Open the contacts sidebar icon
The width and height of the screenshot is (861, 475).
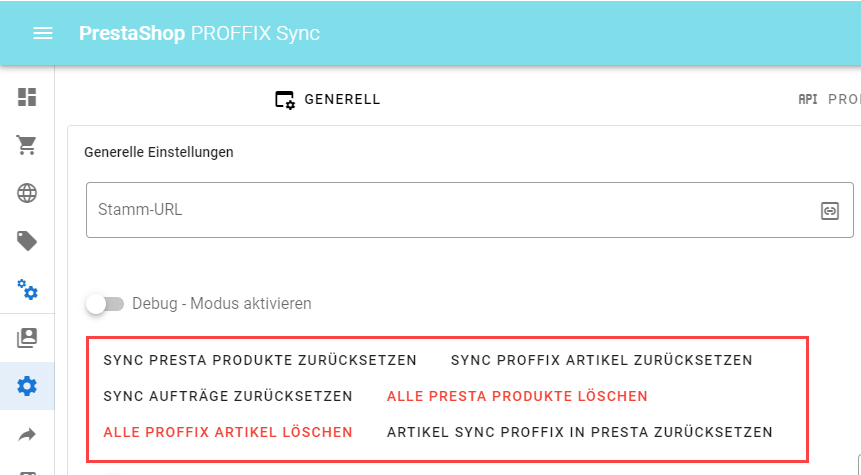click(x=27, y=338)
